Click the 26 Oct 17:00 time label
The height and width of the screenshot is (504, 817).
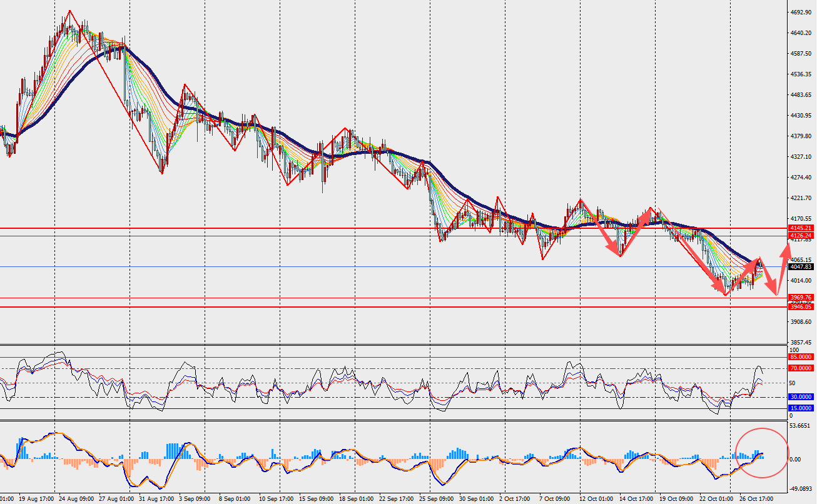757,499
